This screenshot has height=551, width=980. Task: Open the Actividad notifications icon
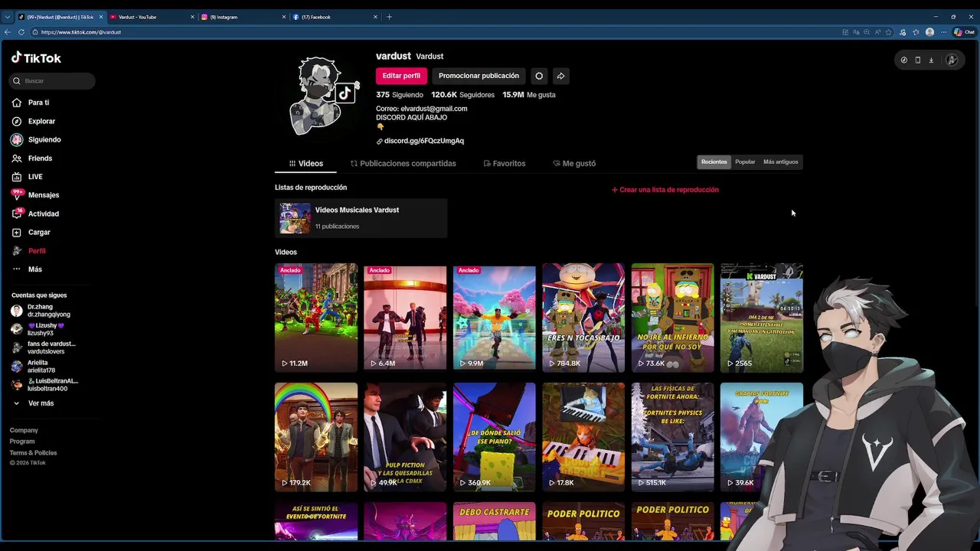(x=16, y=214)
